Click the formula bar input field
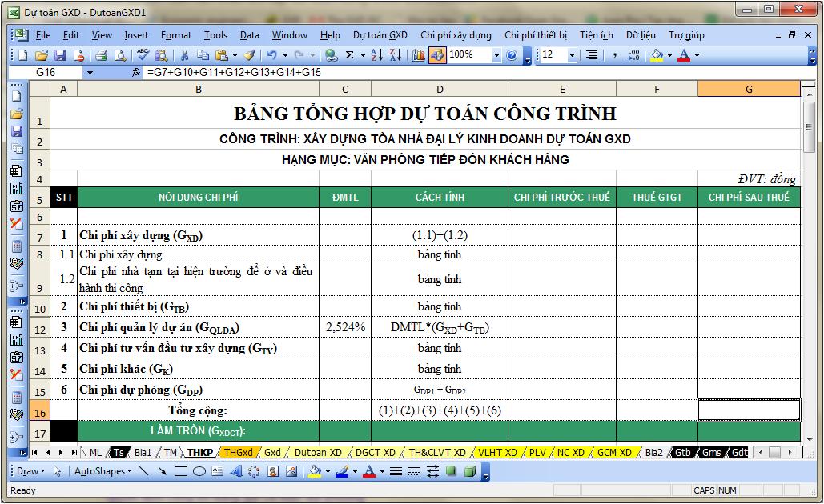 click(x=480, y=72)
